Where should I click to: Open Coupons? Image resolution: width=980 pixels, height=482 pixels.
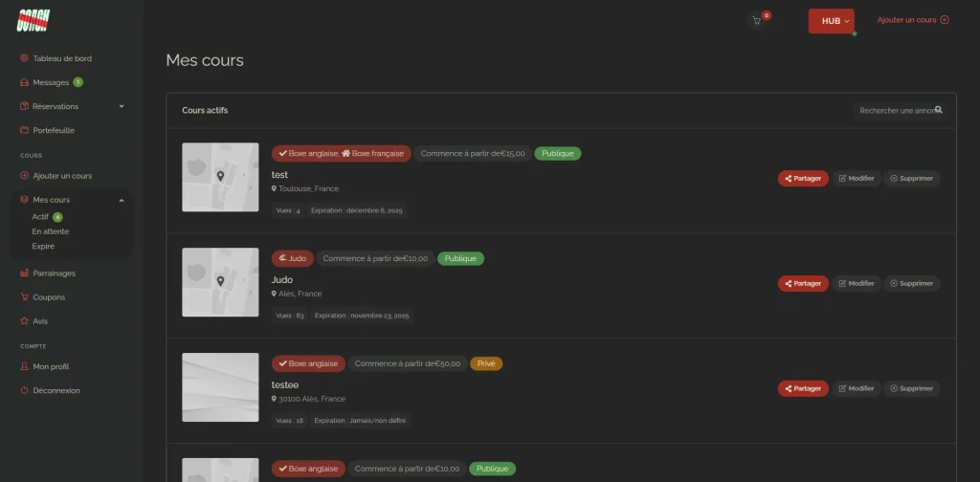49,297
